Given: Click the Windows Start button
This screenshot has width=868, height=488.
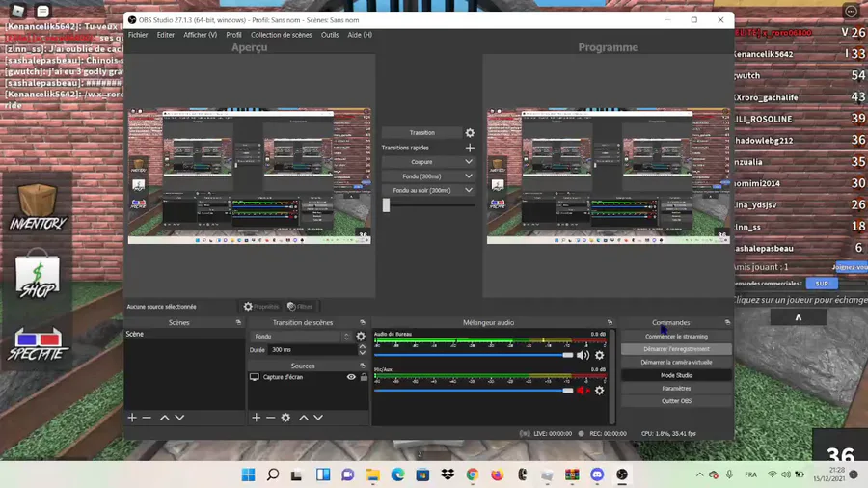Looking at the screenshot, I should coord(249,474).
